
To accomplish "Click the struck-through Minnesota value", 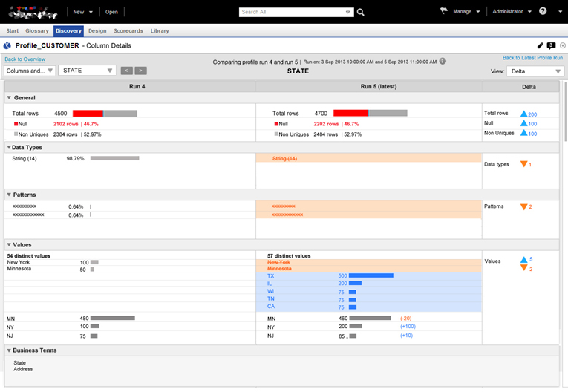I will click(279, 269).
